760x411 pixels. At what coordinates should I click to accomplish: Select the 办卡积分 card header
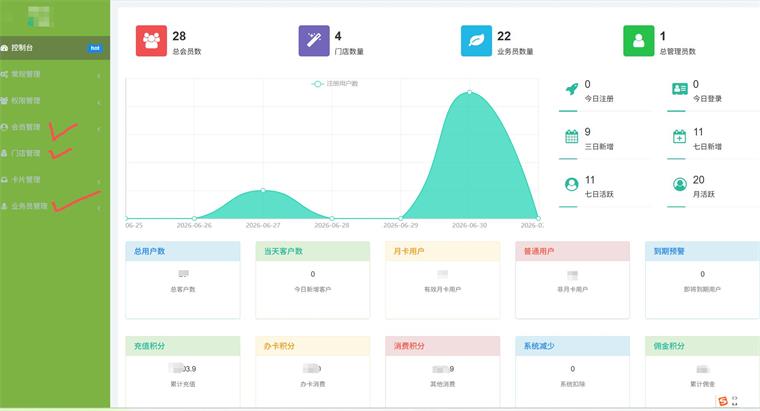click(313, 346)
